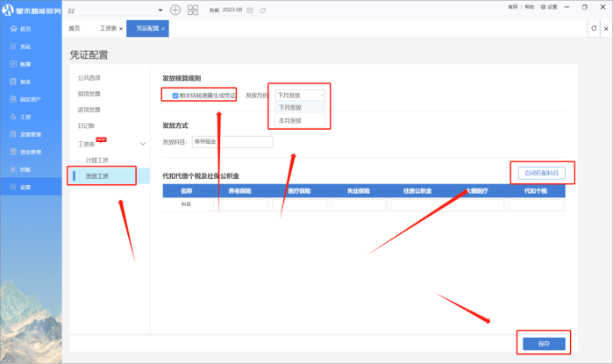This screenshot has height=364, width=613.
Task: Open the 发放月份 dropdown
Action: pos(300,95)
